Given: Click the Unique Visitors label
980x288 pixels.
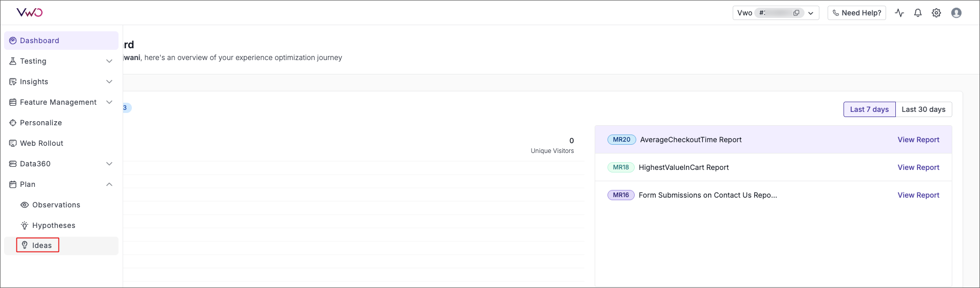Looking at the screenshot, I should tap(552, 151).
